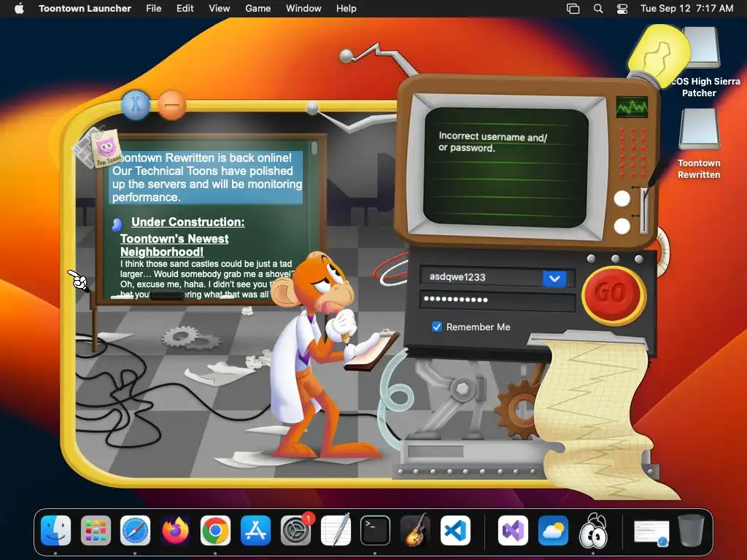Click the masked password input field
This screenshot has height=560, width=747.
tap(498, 300)
